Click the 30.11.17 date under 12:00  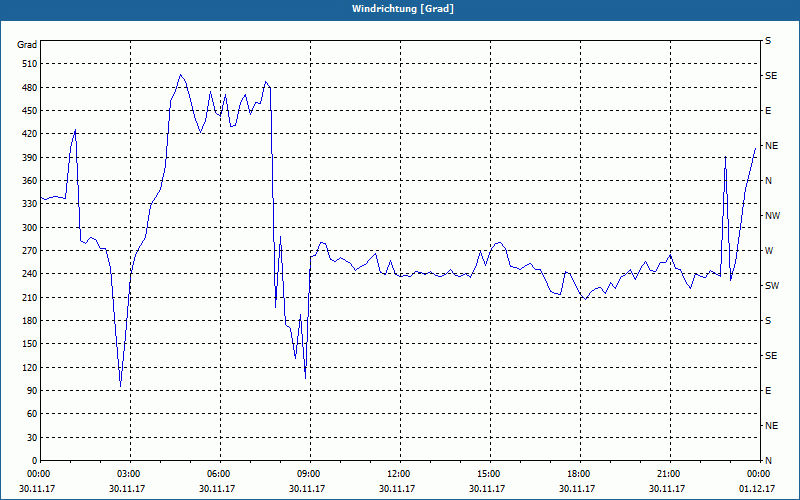[x=397, y=488]
